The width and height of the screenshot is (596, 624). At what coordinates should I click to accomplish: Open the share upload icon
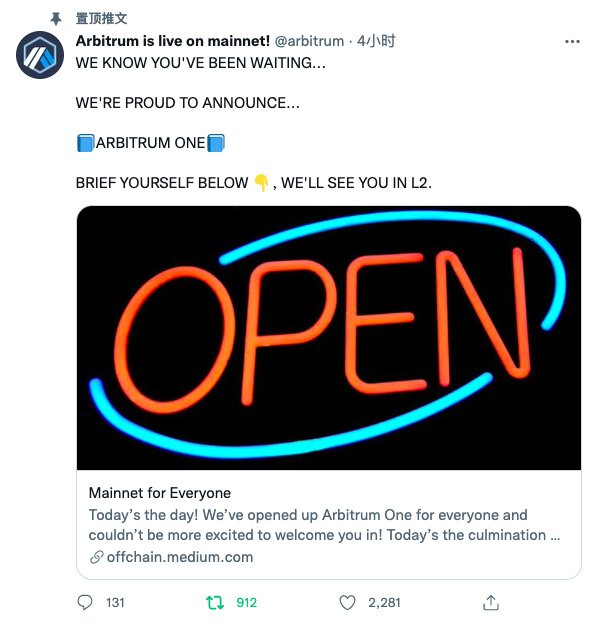tap(491, 602)
